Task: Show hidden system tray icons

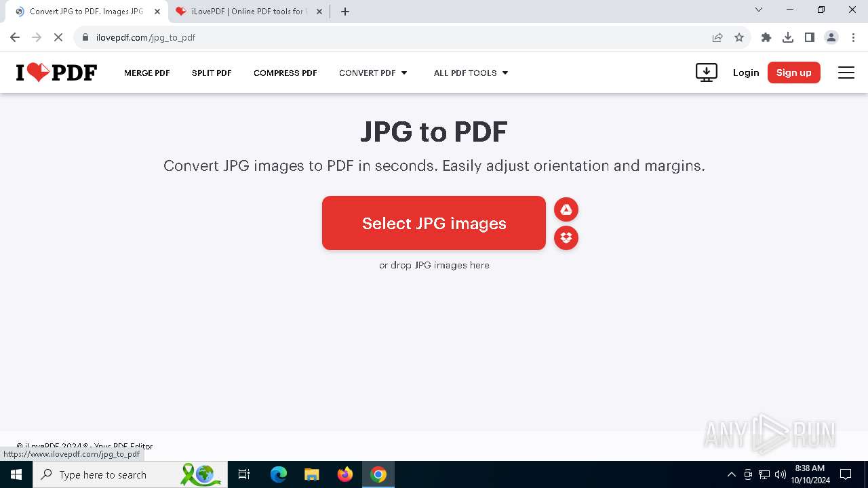Action: pos(731,474)
